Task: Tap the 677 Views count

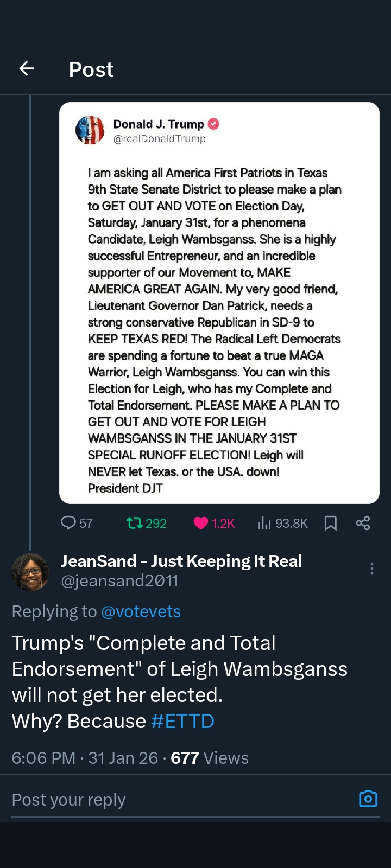Action: click(209, 758)
